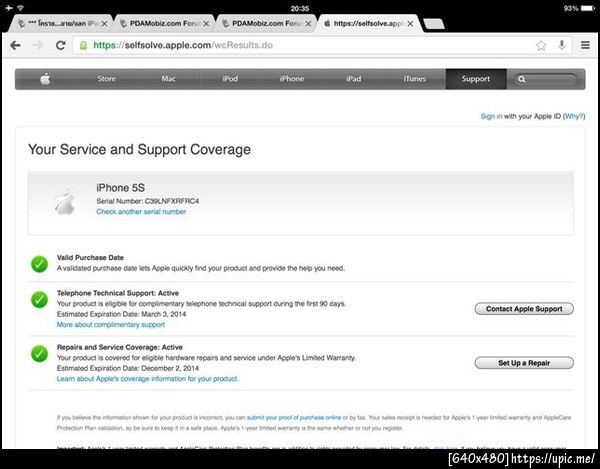
Task: Click the Sign in link
Action: tap(491, 116)
